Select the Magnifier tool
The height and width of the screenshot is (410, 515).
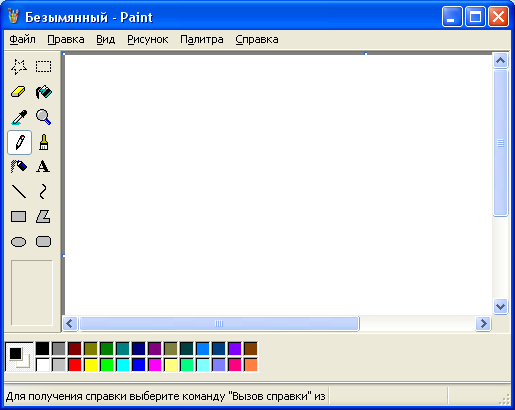pos(44,117)
